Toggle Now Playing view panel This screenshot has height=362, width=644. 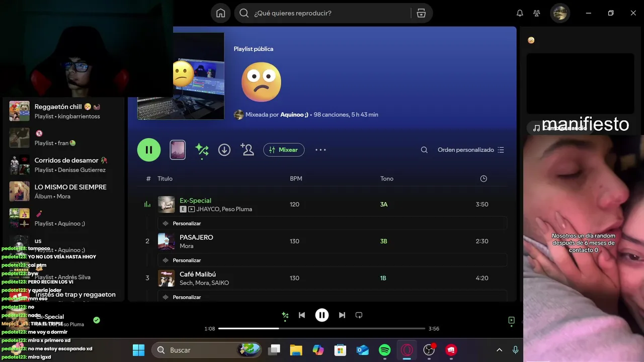511,320
